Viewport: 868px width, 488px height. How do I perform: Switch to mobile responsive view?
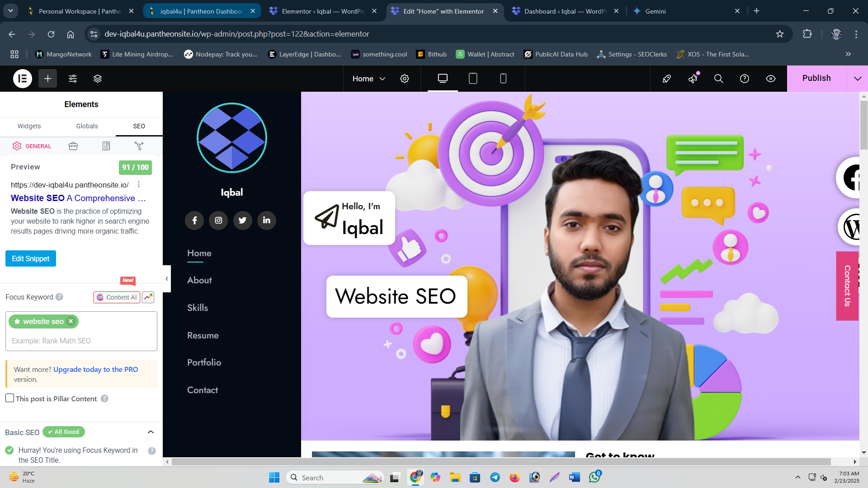click(503, 78)
